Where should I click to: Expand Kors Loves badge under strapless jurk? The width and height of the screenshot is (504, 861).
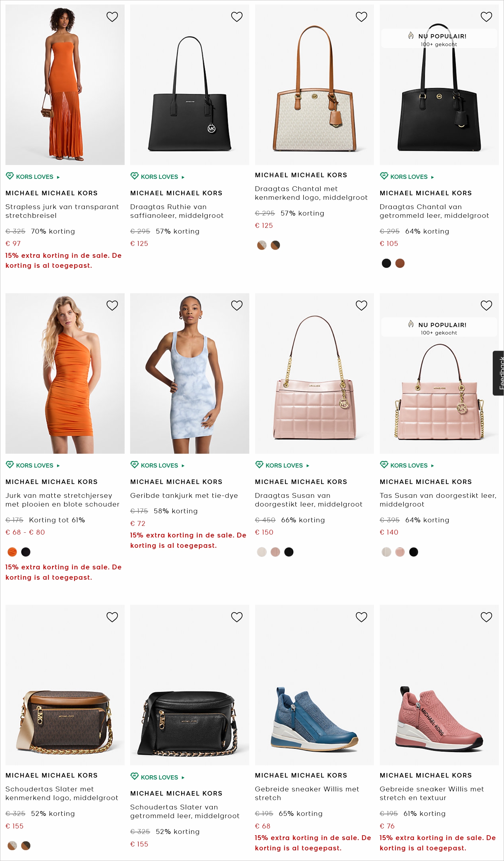(33, 177)
